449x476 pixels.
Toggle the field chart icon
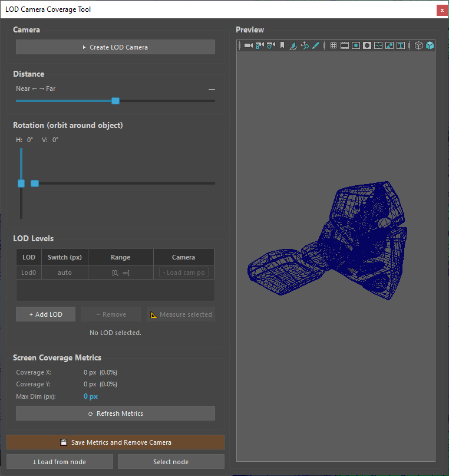click(x=378, y=45)
